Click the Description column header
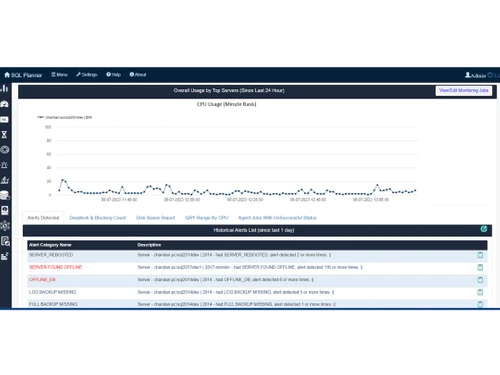500x375 pixels. [149, 245]
